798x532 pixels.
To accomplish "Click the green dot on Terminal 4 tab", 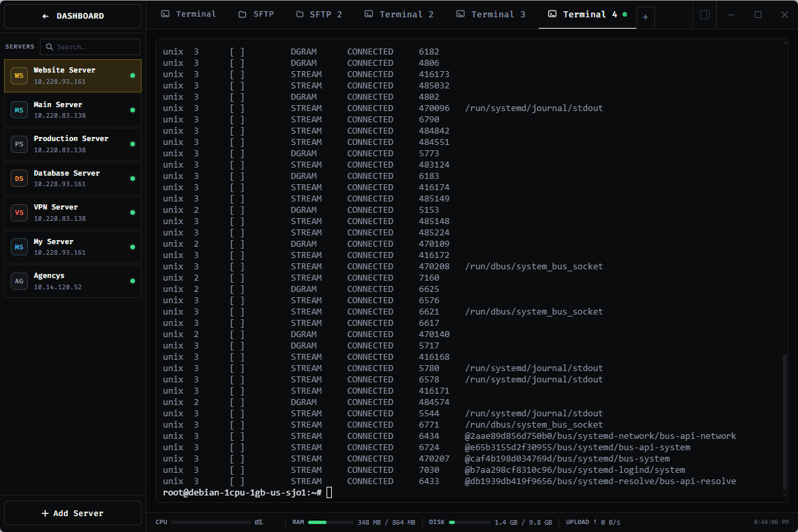I will (624, 14).
